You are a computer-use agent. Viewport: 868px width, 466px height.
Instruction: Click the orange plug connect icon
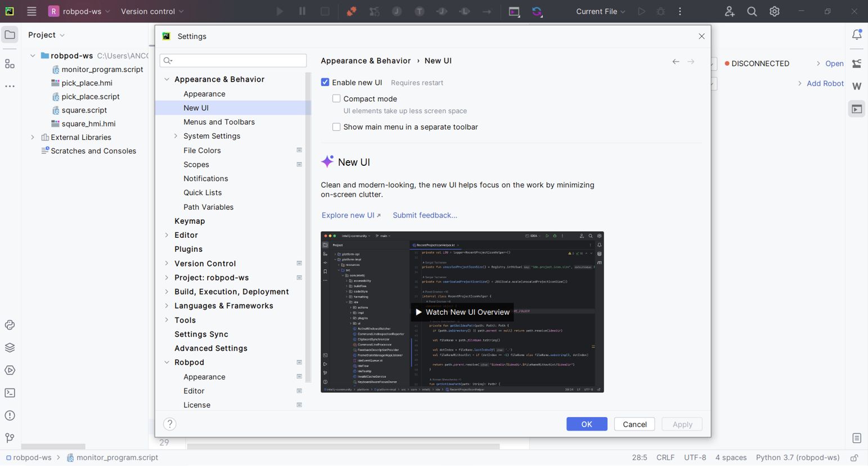tap(352, 11)
